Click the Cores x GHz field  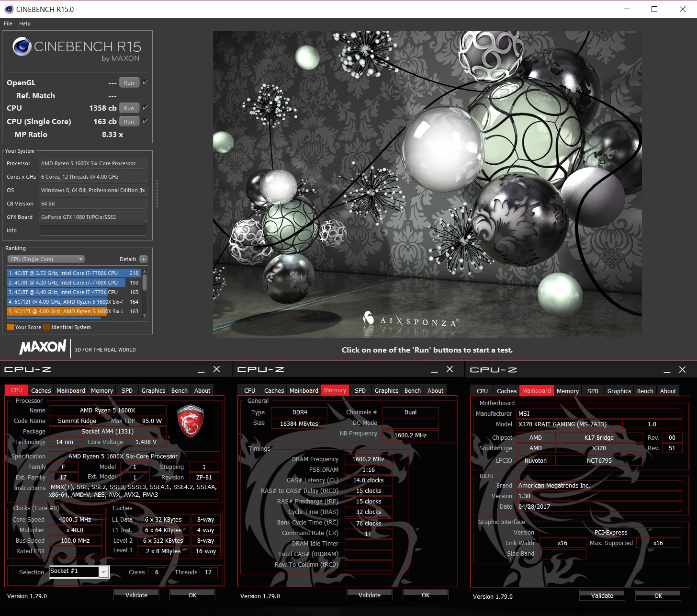(x=93, y=177)
